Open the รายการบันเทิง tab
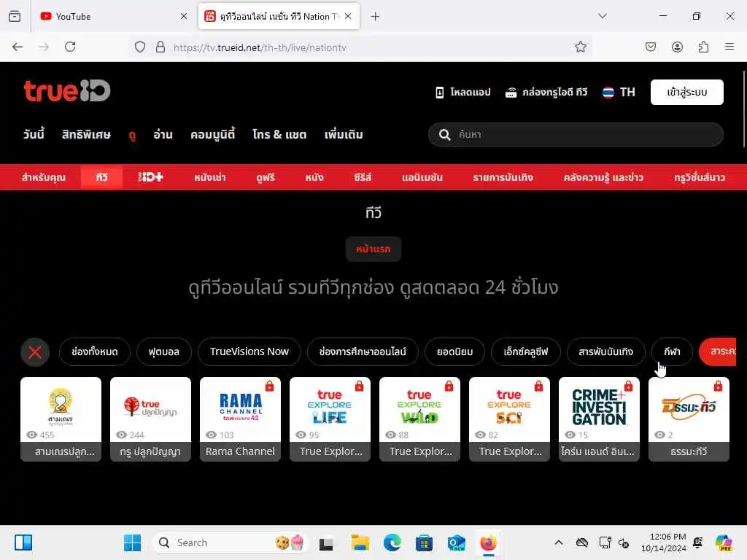747x560 pixels. click(503, 177)
